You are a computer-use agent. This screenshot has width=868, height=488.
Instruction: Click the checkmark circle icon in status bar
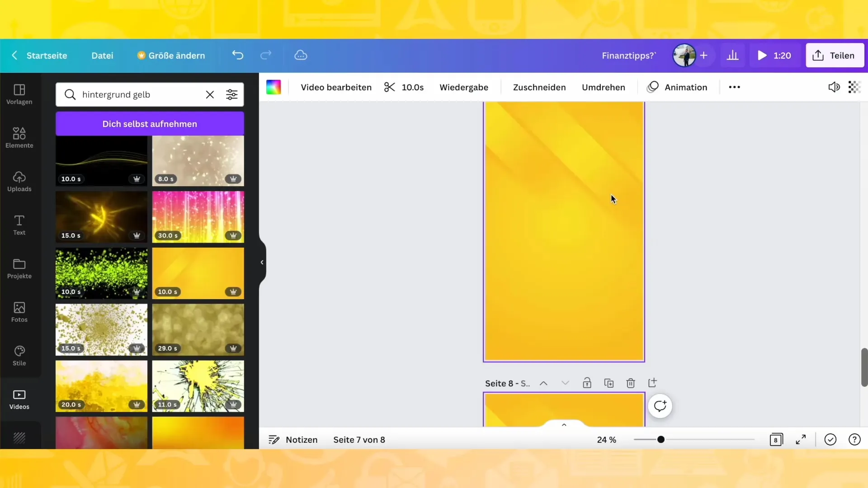pyautogui.click(x=830, y=439)
